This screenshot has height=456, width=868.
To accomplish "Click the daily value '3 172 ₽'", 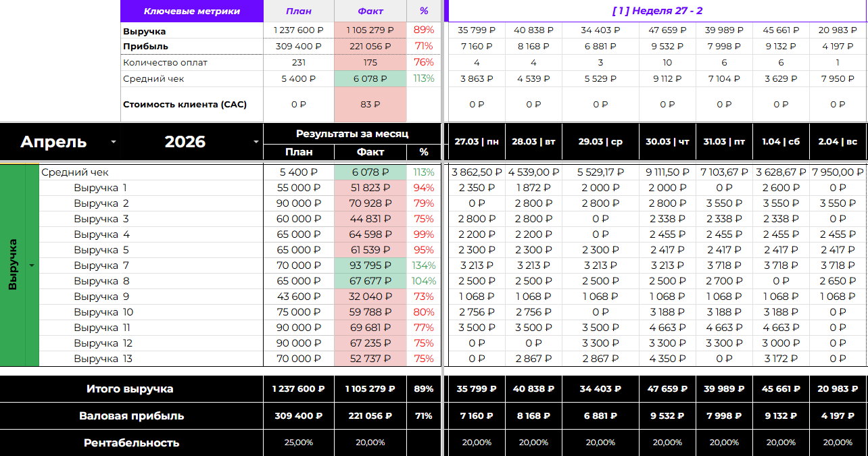I will [781, 359].
